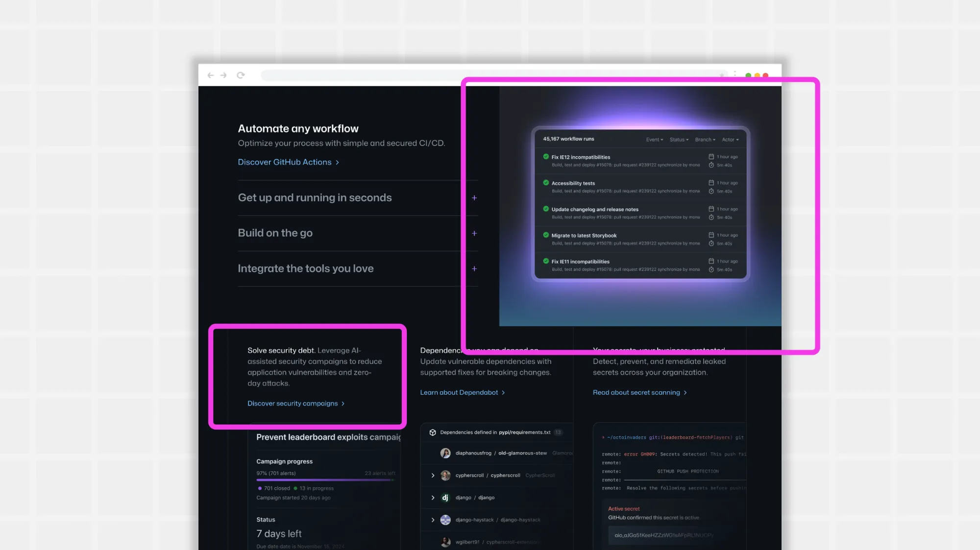The height and width of the screenshot is (550, 980).
Task: Click calendar icon in Accessibility tests row
Action: (x=711, y=183)
